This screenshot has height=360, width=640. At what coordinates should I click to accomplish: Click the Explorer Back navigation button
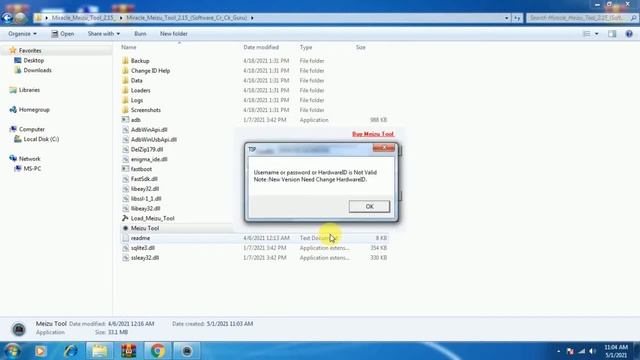[7, 18]
